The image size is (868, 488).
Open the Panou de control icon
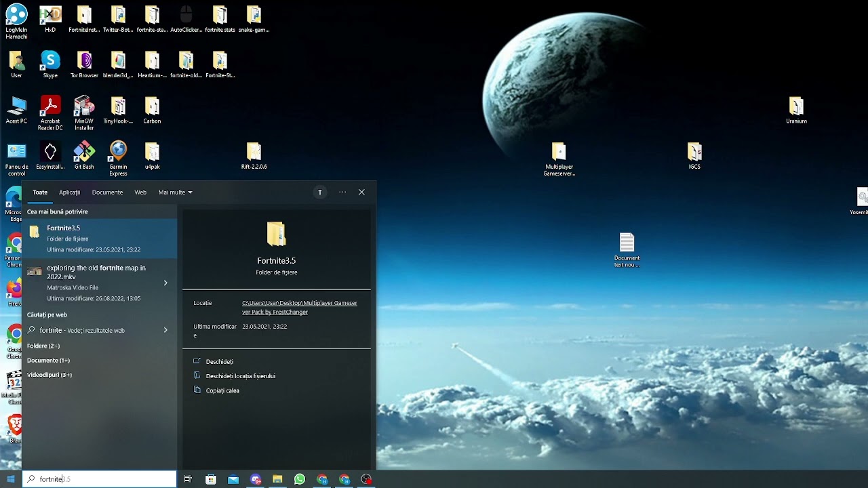point(16,159)
